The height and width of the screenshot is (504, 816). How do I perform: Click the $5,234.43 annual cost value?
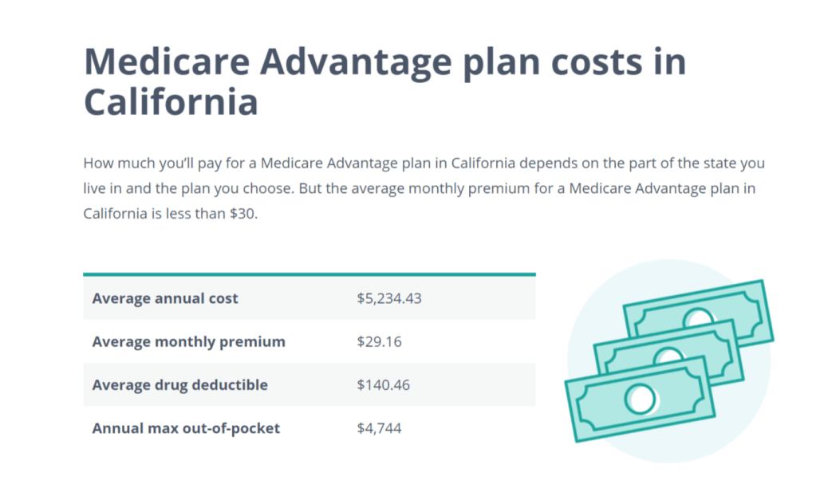tap(389, 299)
